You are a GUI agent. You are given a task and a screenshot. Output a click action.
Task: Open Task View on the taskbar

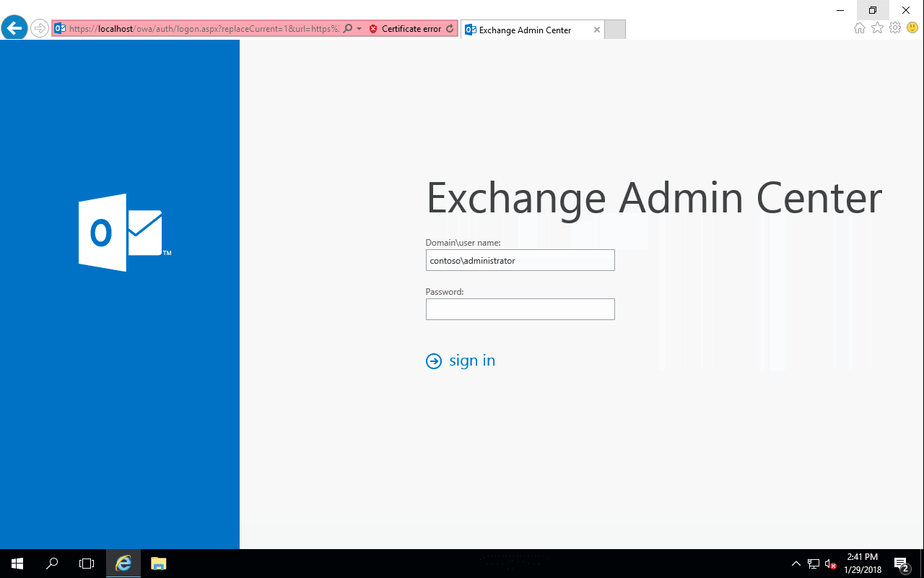click(87, 564)
